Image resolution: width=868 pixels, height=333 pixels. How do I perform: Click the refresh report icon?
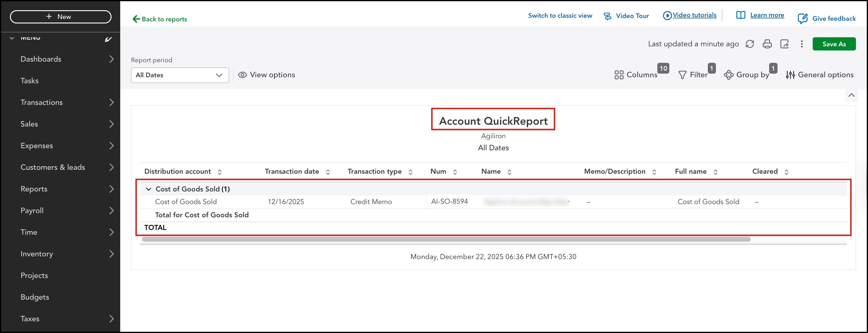pos(750,44)
